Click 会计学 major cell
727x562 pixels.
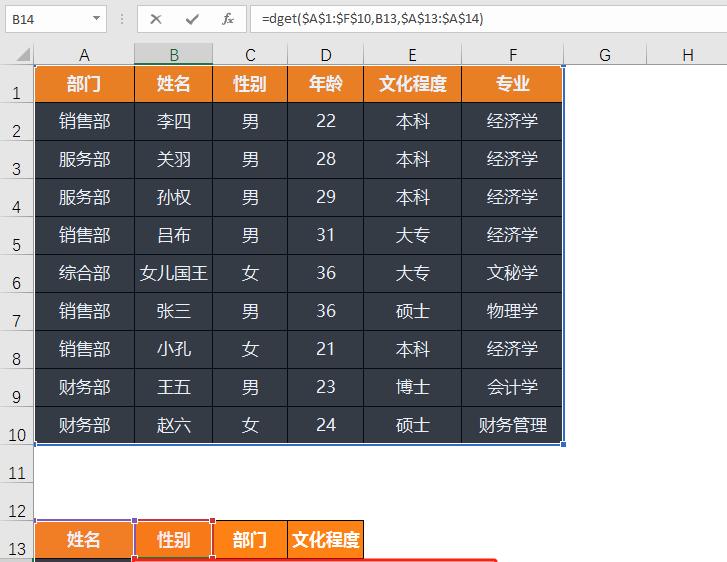pyautogui.click(x=512, y=388)
